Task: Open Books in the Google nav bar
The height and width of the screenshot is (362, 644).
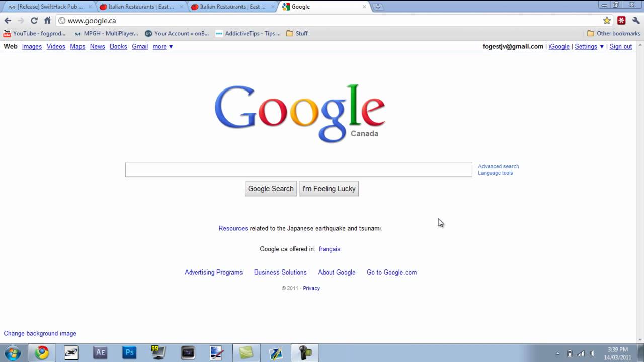Action: coord(118,46)
